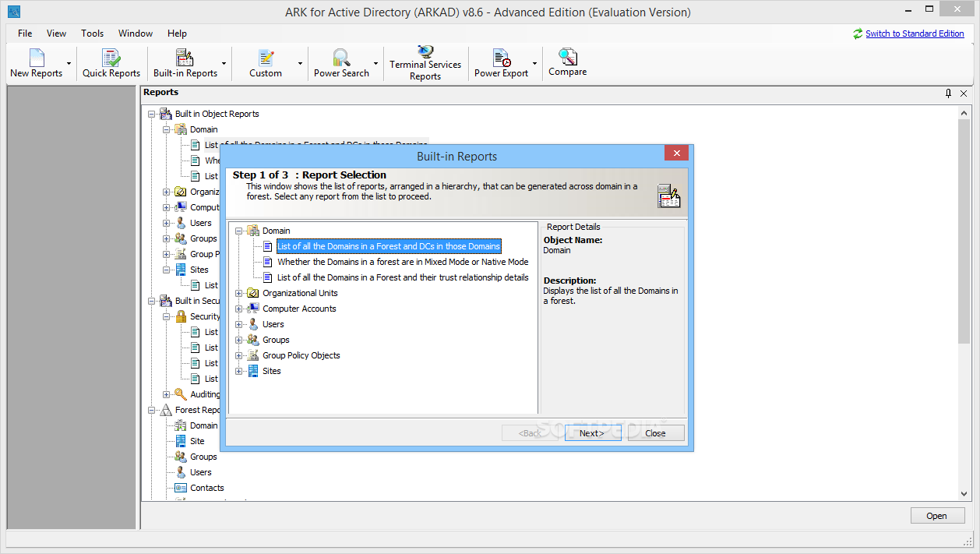
Task: Close Built-in Reports dialog with red X
Action: [676, 153]
